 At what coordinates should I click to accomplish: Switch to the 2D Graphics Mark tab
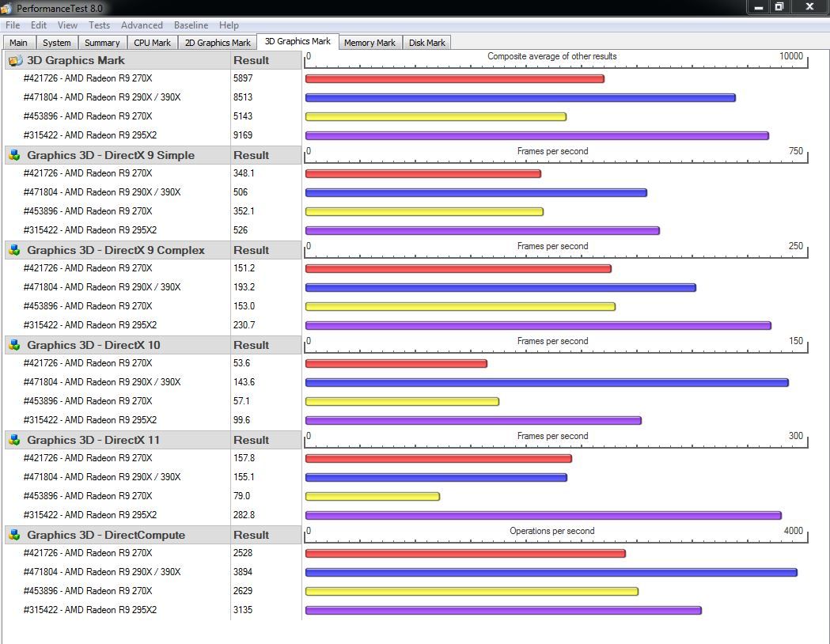pyautogui.click(x=218, y=43)
